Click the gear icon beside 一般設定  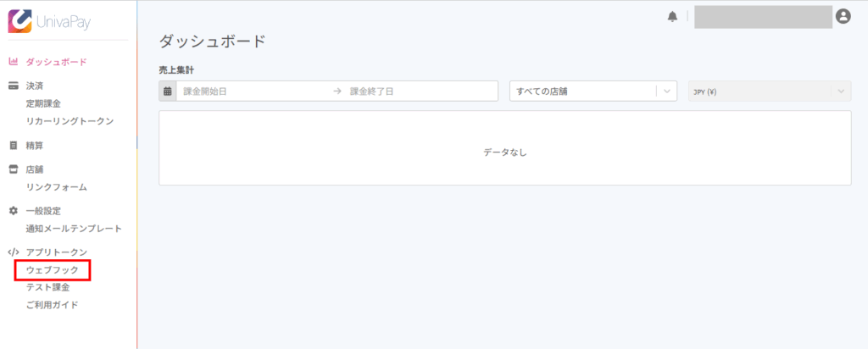tap(14, 211)
